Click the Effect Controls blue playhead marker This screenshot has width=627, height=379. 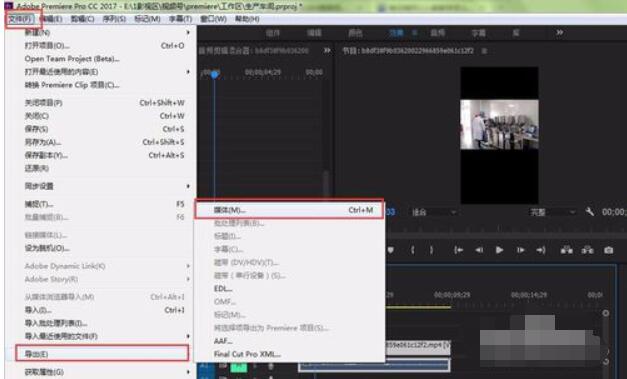pos(215,74)
